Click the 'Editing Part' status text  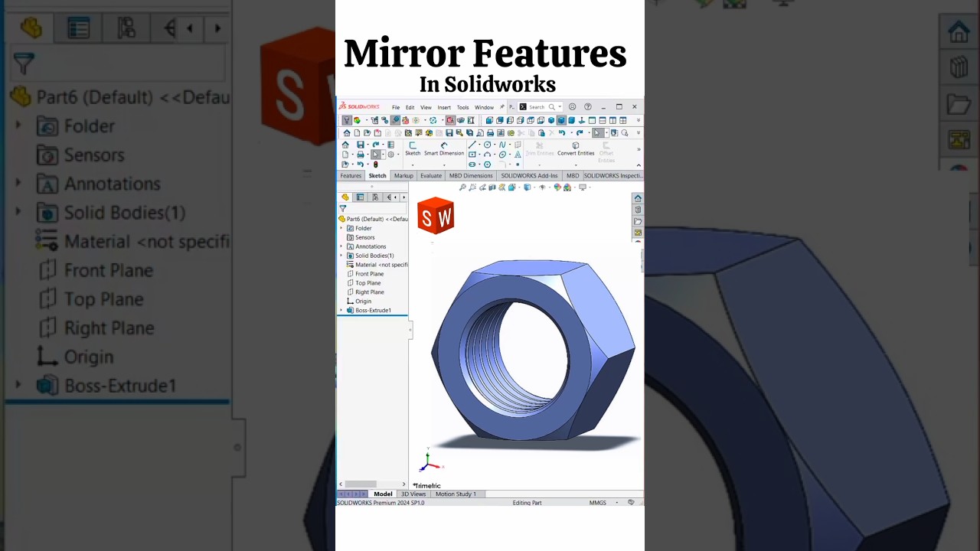pos(527,503)
